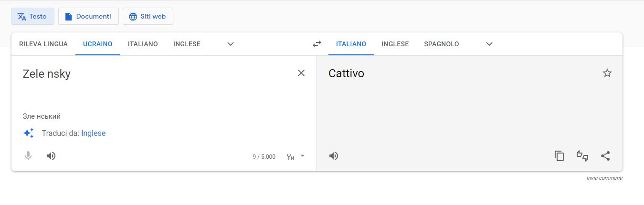Save translation with the star icon
The height and width of the screenshot is (205, 644).
point(607,73)
